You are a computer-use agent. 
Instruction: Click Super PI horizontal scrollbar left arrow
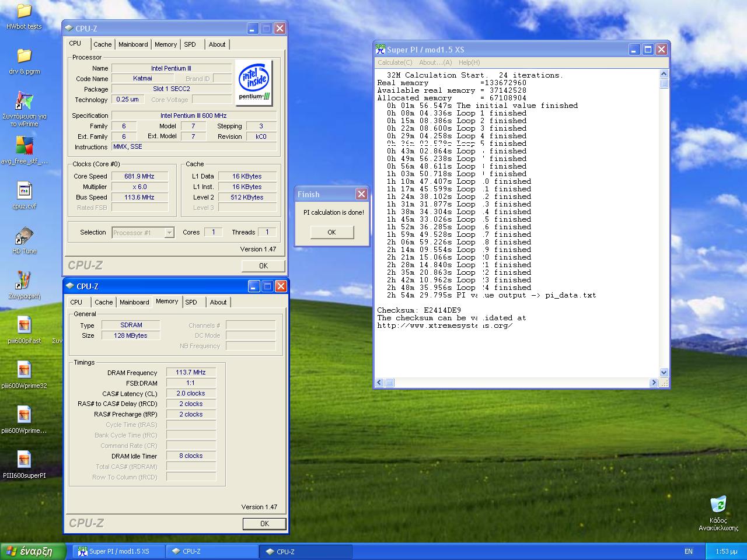pyautogui.click(x=379, y=383)
